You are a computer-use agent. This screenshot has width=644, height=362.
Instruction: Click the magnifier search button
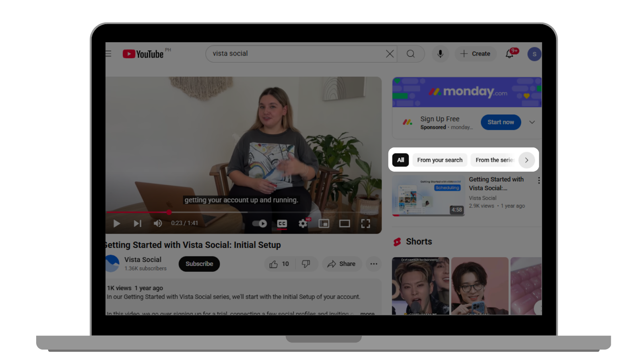coord(411,53)
